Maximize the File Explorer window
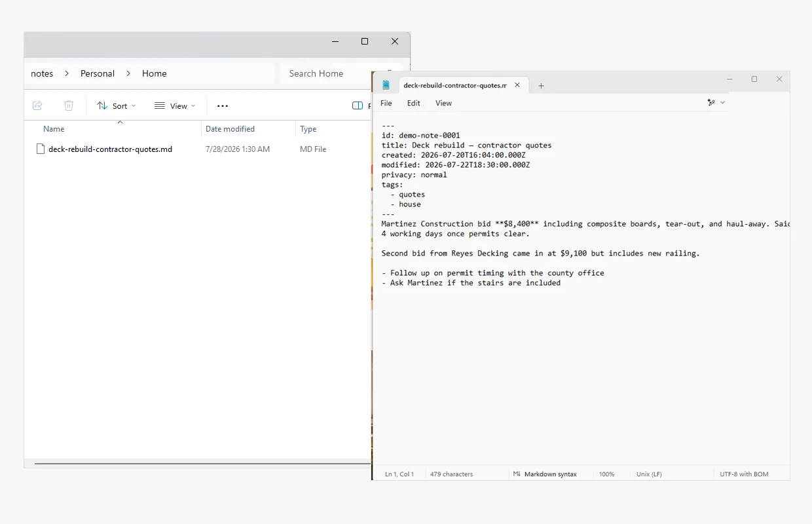 pos(365,41)
